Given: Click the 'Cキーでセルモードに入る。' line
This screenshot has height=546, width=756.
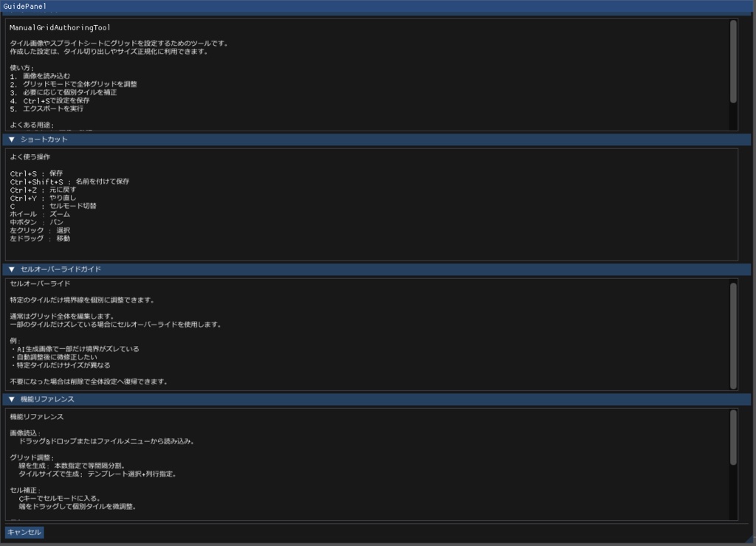Looking at the screenshot, I should click(59, 499).
